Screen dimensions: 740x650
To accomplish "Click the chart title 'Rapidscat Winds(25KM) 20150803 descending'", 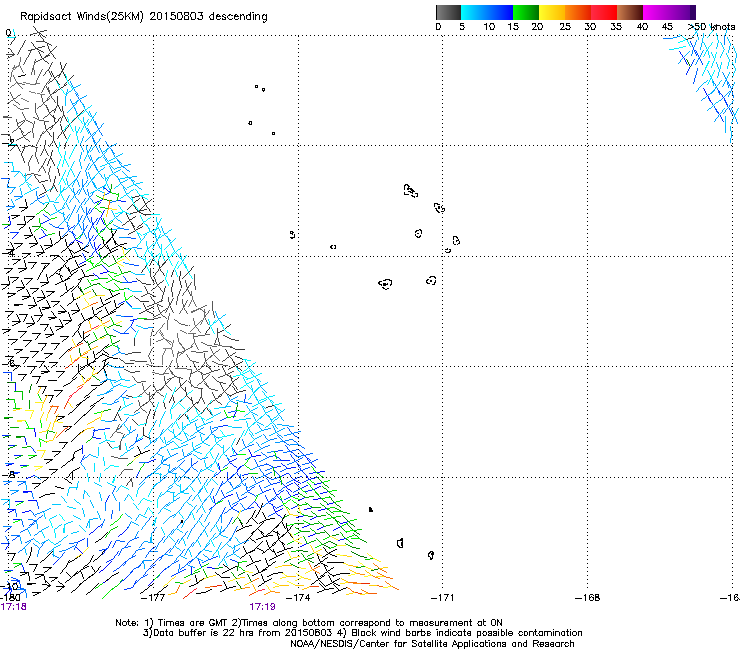I will click(x=143, y=17).
